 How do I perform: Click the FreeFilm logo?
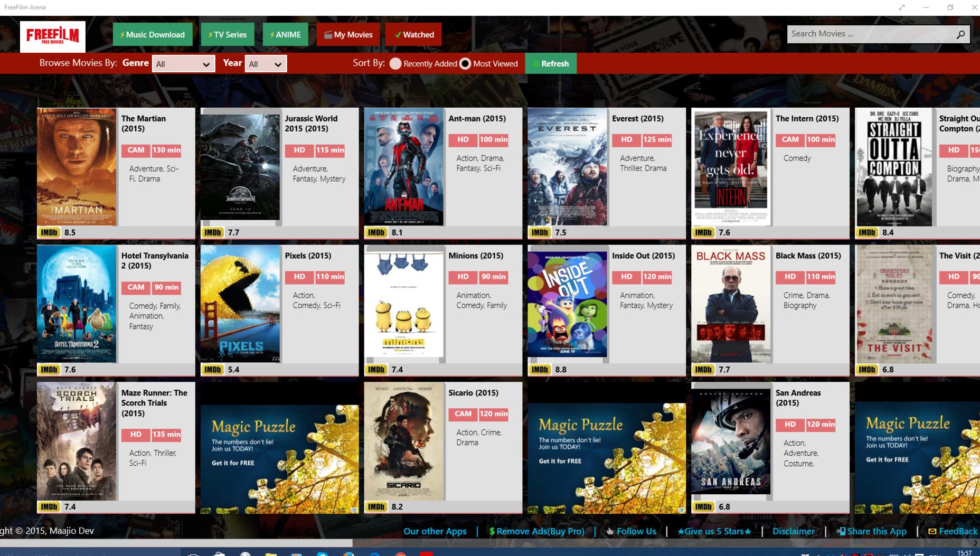pyautogui.click(x=53, y=36)
